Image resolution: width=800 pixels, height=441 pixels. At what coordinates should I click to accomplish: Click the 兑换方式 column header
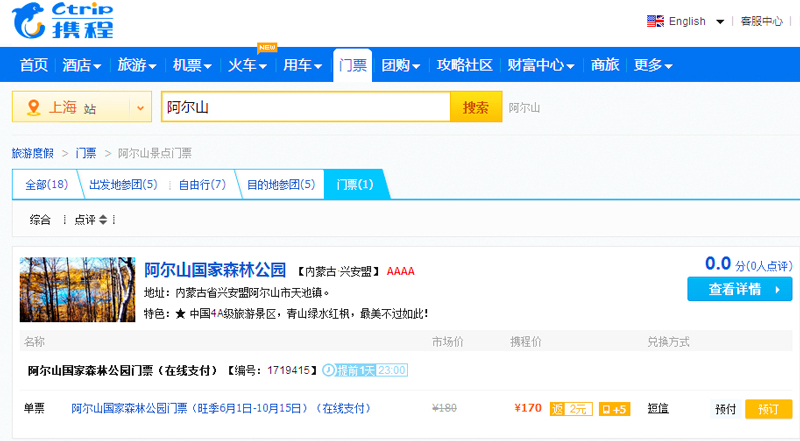point(668,342)
